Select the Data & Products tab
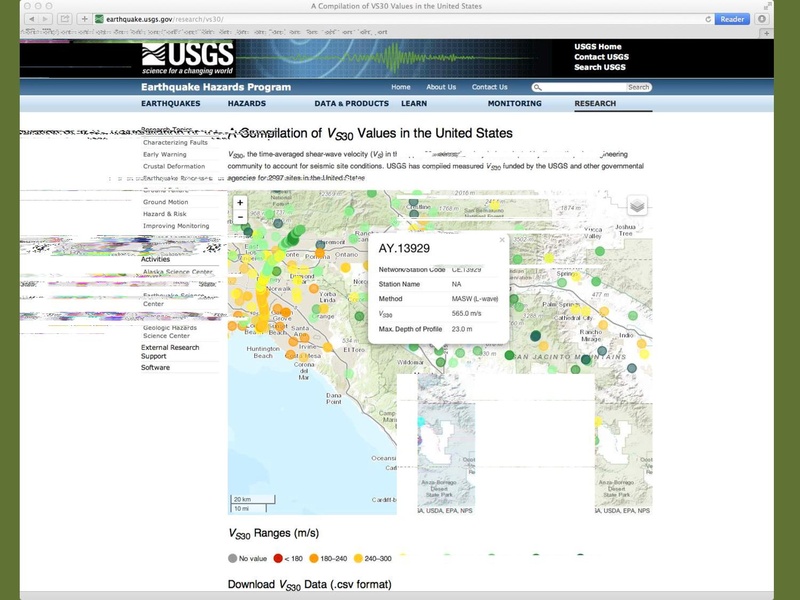The width and height of the screenshot is (800, 600). (x=351, y=103)
